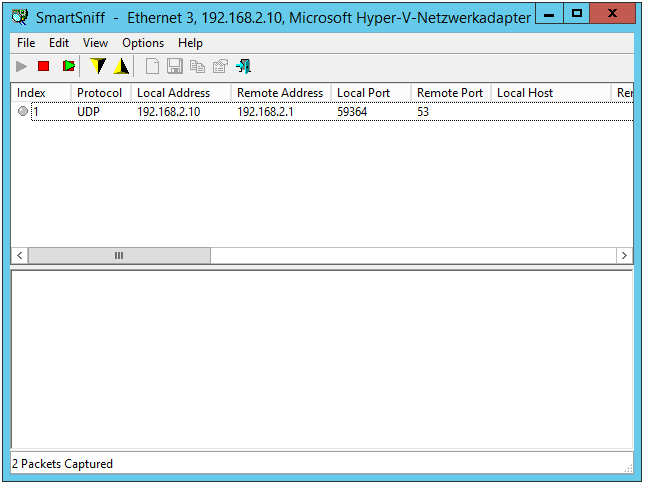Open the File menu
645x485 pixels.
point(26,43)
